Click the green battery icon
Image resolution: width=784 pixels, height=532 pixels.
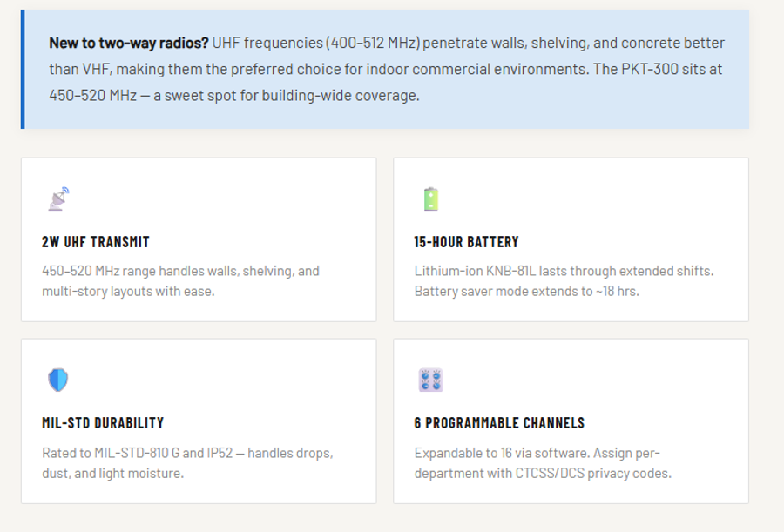coord(430,199)
